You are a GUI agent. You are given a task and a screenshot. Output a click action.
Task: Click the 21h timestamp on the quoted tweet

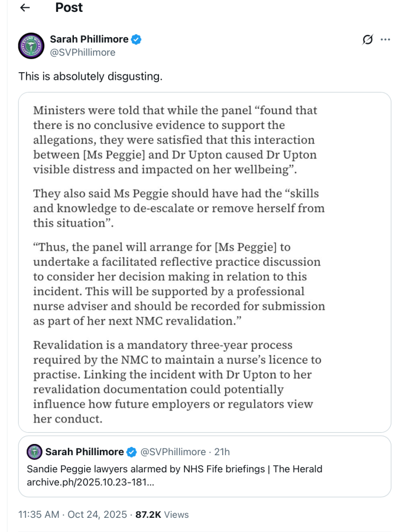coord(222,452)
